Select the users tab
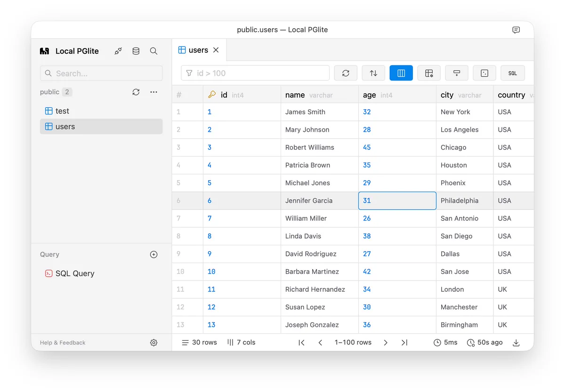The image size is (565, 392). click(199, 50)
